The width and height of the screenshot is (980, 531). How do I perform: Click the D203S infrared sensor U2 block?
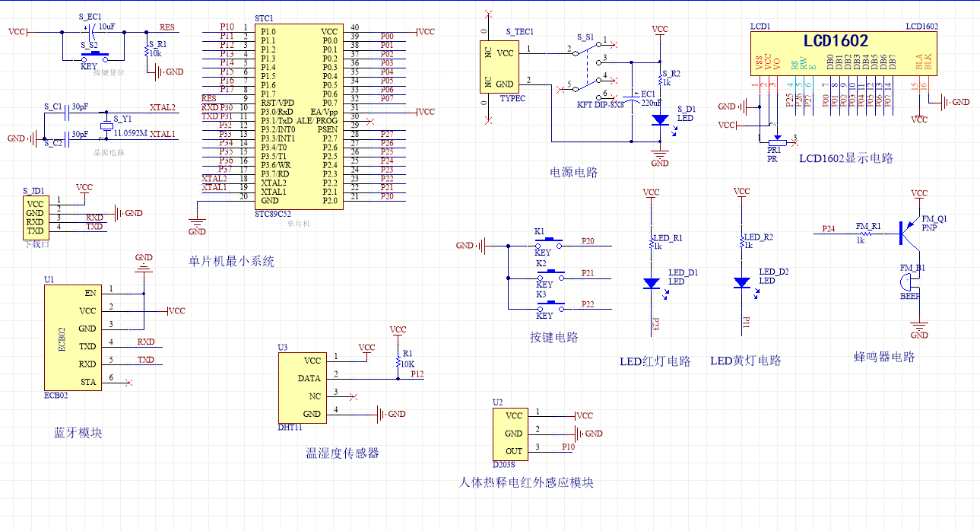pyautogui.click(x=513, y=434)
